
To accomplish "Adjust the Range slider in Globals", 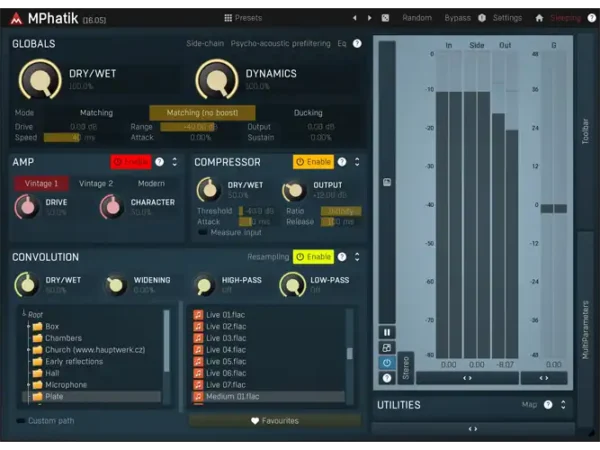I will [189, 127].
